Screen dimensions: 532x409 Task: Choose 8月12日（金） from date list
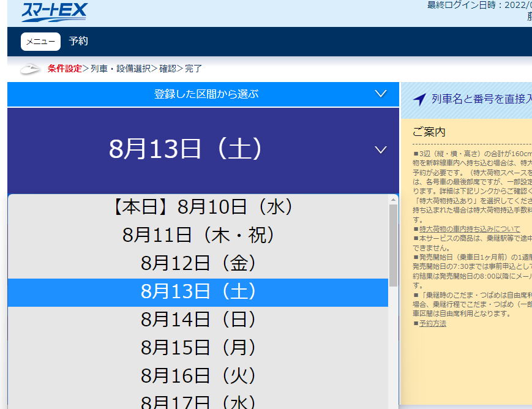(x=198, y=263)
